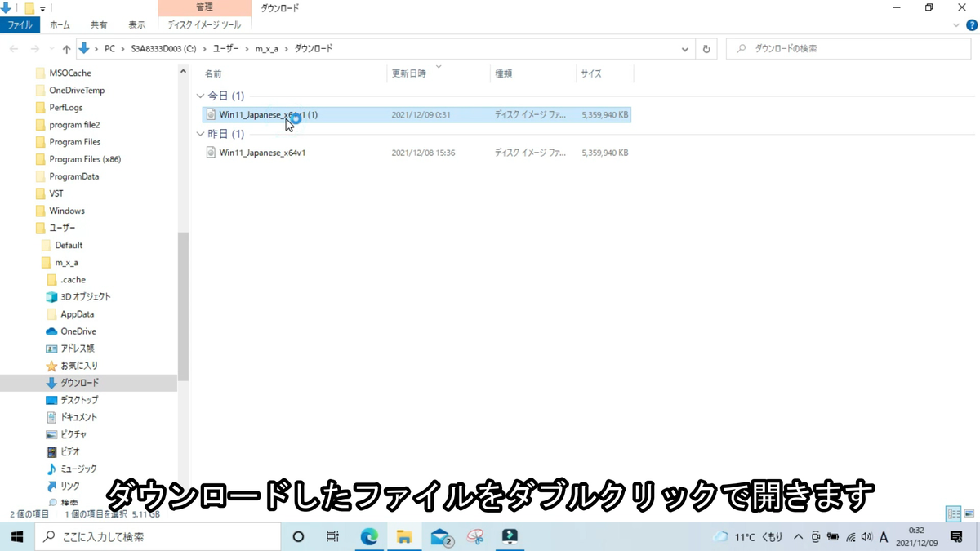
Task: Go forward with the right arrow button
Action: point(35,49)
